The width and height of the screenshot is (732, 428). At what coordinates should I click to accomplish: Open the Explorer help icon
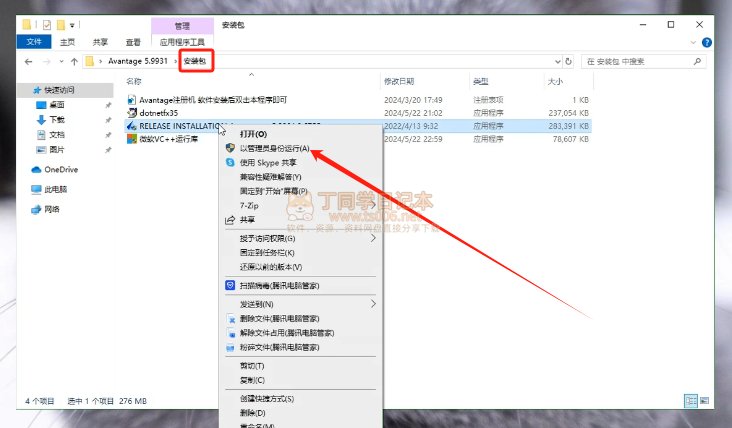pyautogui.click(x=707, y=42)
